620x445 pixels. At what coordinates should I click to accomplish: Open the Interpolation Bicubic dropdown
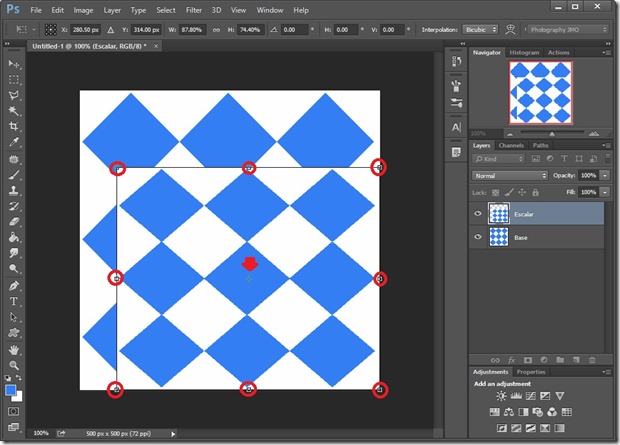click(x=480, y=30)
